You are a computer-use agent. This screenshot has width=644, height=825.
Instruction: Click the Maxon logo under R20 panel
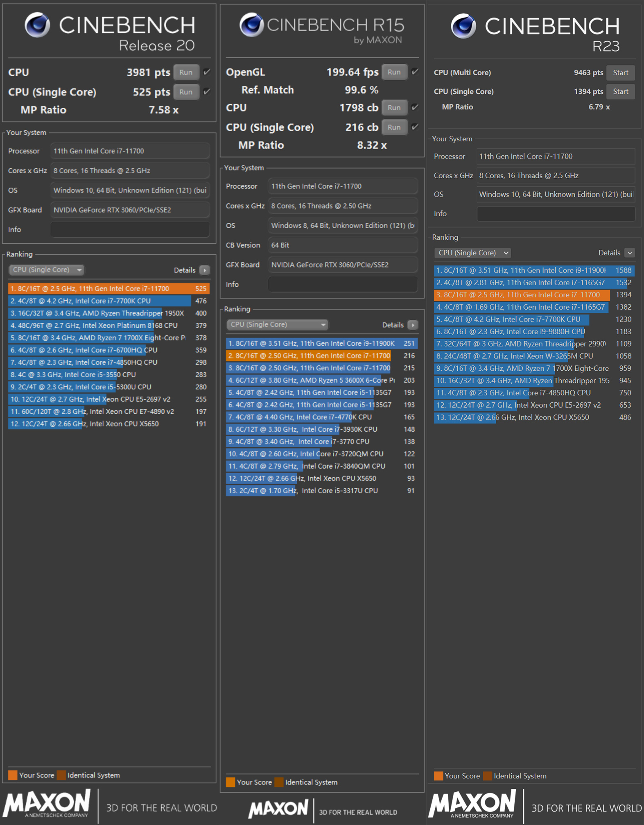click(47, 803)
